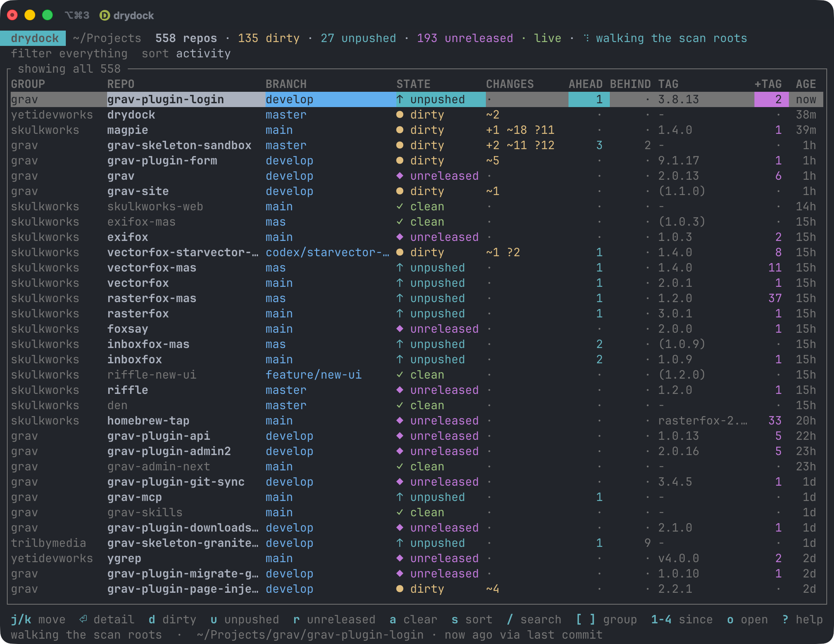Click branch 'feature/new-ui'
834x644 pixels.
coord(314,375)
